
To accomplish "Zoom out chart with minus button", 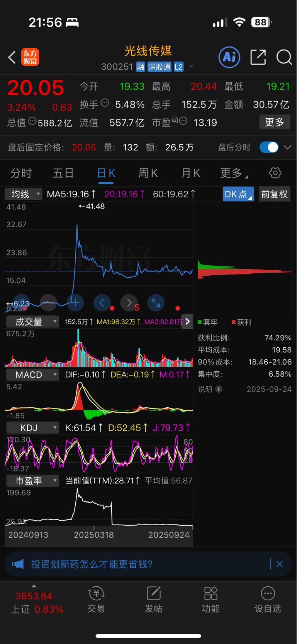I will coord(48,303).
